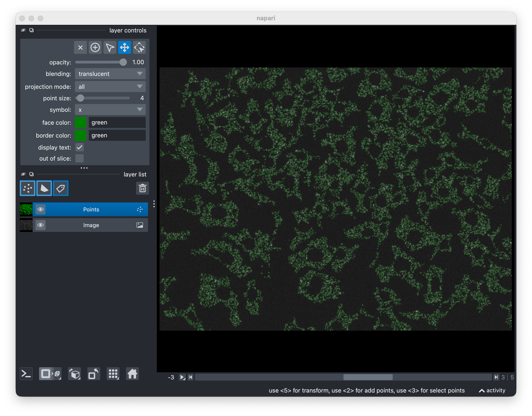Float the layer list panel

coord(31,174)
